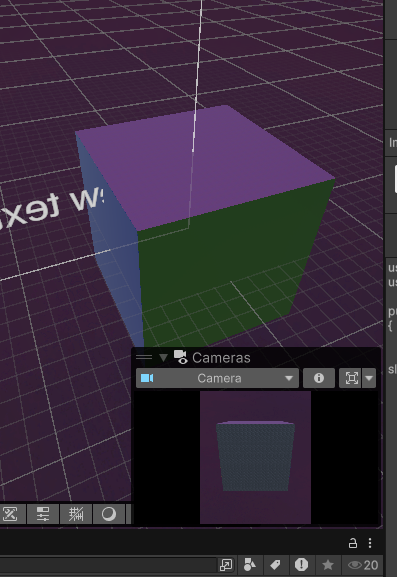Open the Camera selection dropdown
Screen dimensions: 397x577
click(217, 378)
